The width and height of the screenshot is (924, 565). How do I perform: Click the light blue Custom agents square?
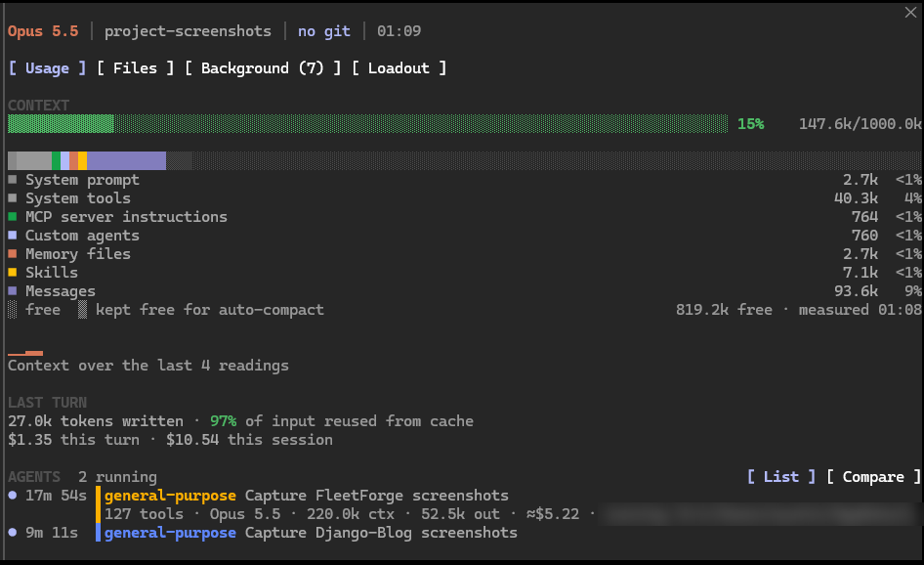(13, 236)
